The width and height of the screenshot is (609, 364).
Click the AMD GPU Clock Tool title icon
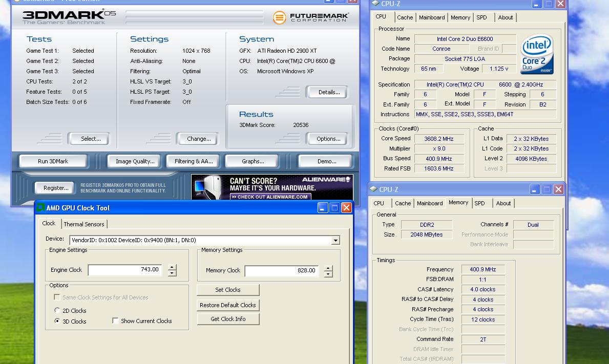pyautogui.click(x=40, y=208)
